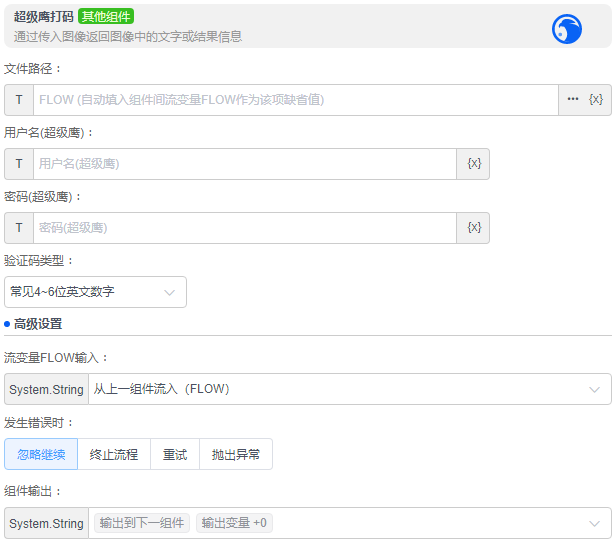The image size is (616, 542).
Task: Toggle T text mode for 用户名(超级鹰)
Action: pyautogui.click(x=19, y=164)
